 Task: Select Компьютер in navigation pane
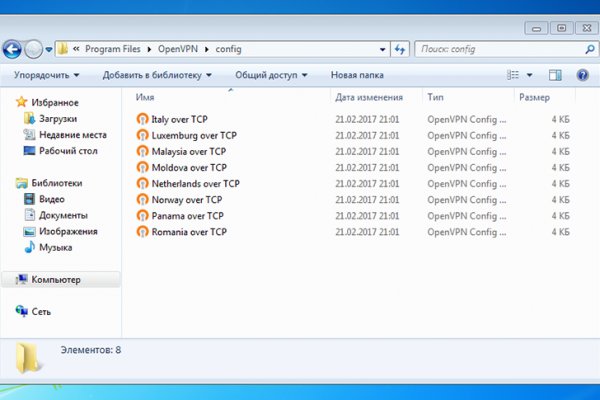coord(56,280)
